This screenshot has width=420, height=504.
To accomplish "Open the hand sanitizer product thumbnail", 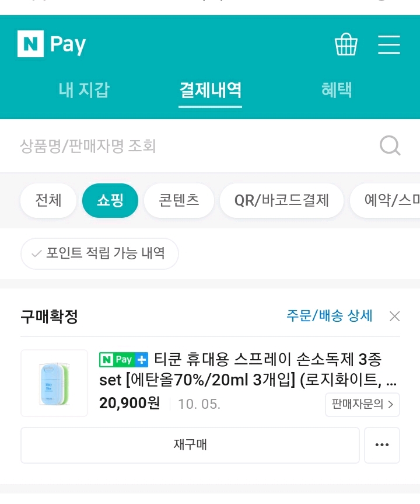I will click(x=54, y=383).
